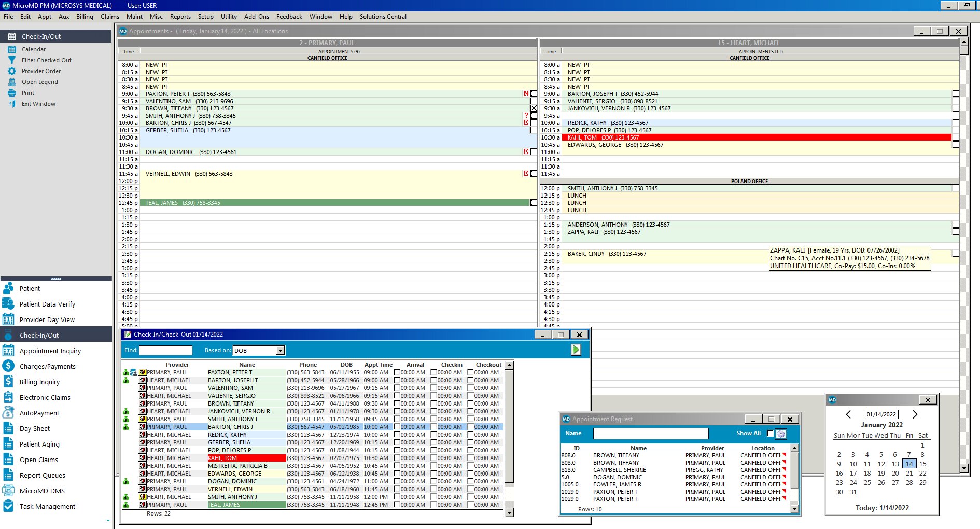Tick the checkbox on GERBER, SHEILA appointment
The width and height of the screenshot is (980, 529).
click(x=534, y=130)
